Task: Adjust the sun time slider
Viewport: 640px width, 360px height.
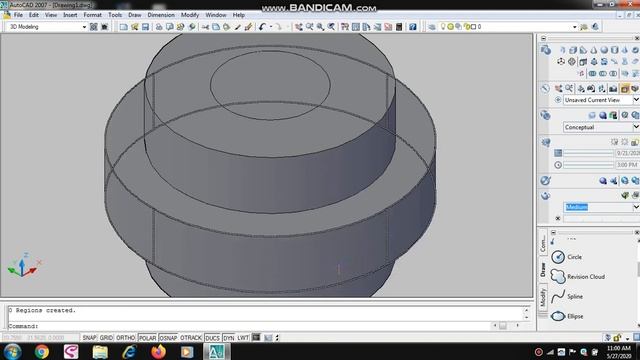Action: 589,165
